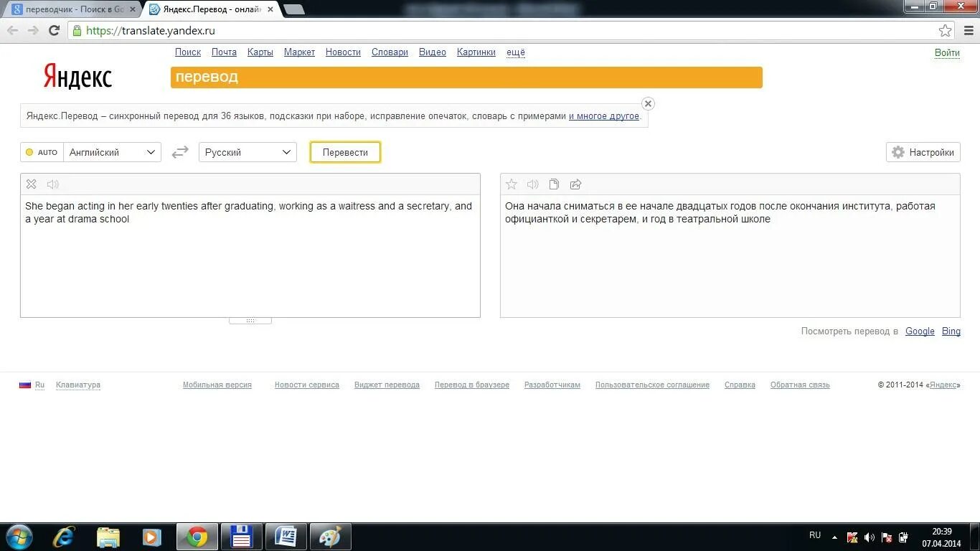Launch Internet Explorer from taskbar
Screen dimensions: 980x551
64,537
